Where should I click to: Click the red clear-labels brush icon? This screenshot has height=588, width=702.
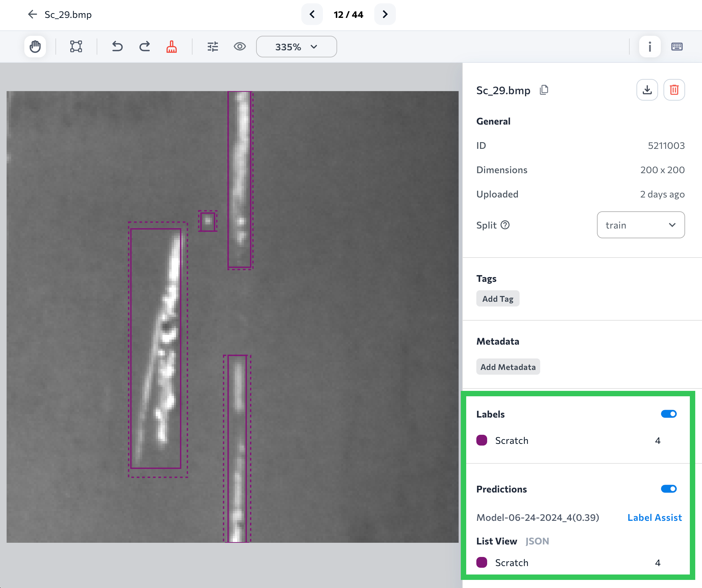(172, 47)
